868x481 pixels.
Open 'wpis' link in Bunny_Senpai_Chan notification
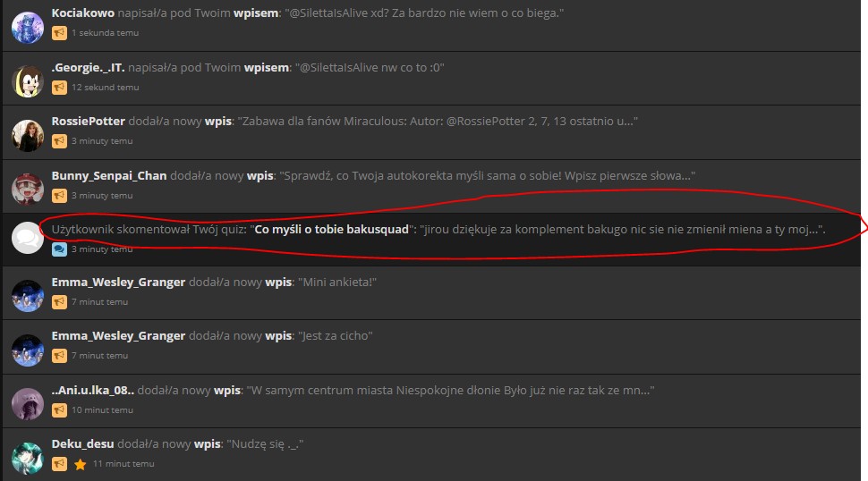[x=259, y=175]
